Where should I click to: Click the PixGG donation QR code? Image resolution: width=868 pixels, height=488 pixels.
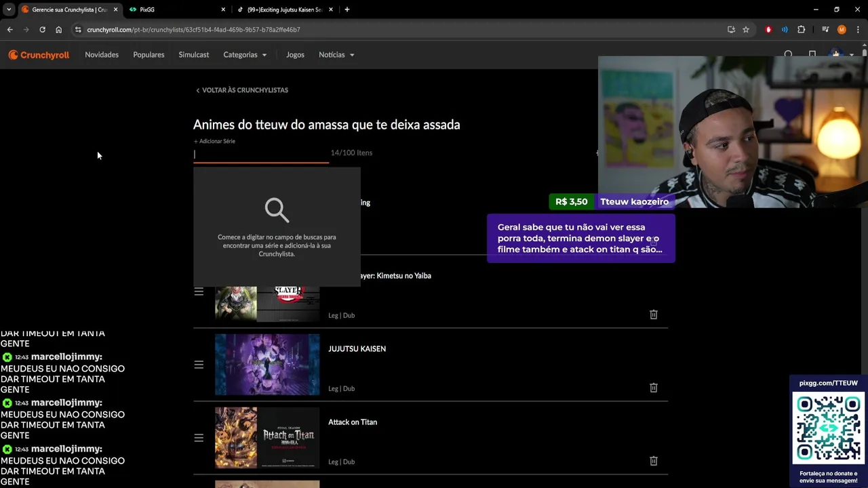[829, 428]
